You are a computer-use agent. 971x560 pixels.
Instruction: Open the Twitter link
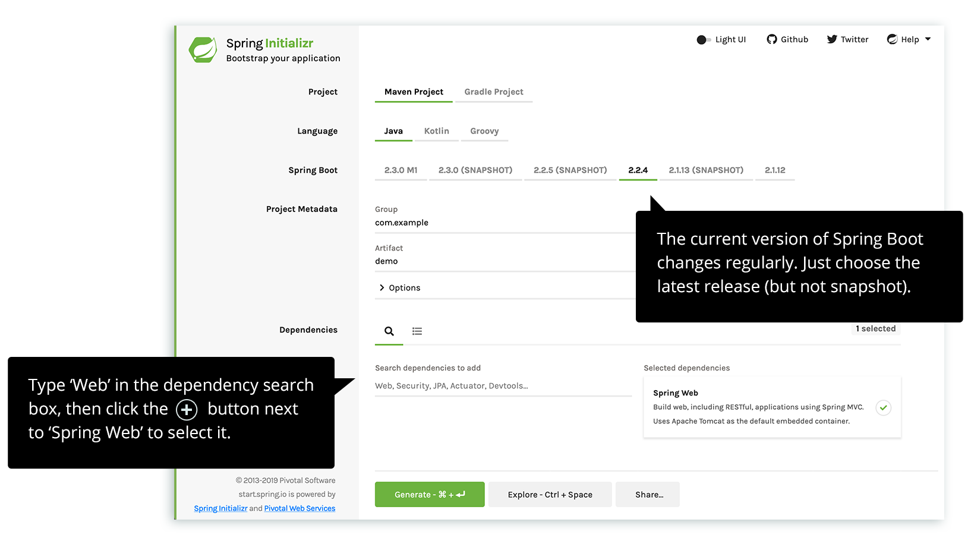[x=847, y=39]
